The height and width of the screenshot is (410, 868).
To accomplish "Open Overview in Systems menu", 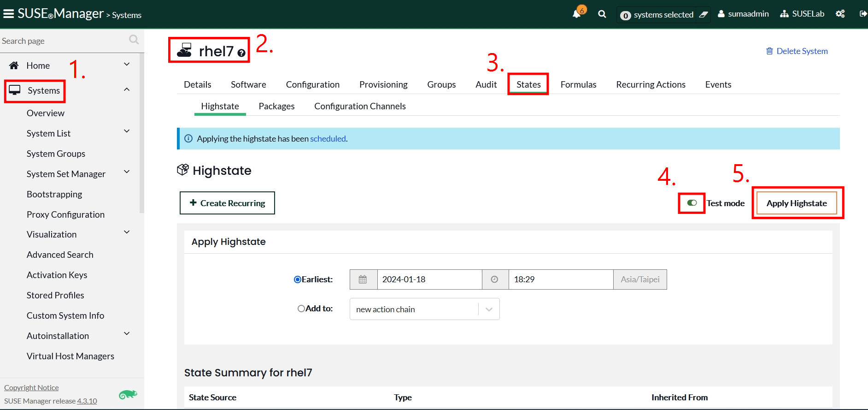I will [46, 113].
